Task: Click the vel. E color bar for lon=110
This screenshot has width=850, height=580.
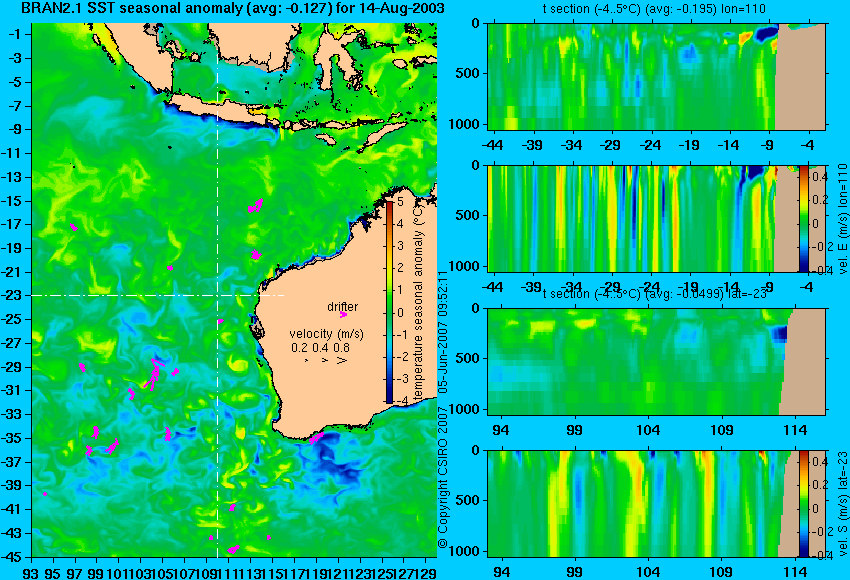Action: point(804,218)
